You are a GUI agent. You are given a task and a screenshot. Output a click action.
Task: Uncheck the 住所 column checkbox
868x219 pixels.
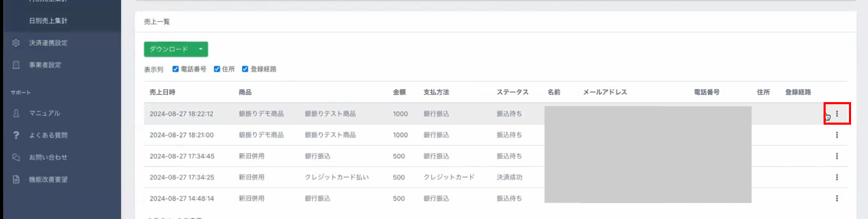(x=217, y=69)
